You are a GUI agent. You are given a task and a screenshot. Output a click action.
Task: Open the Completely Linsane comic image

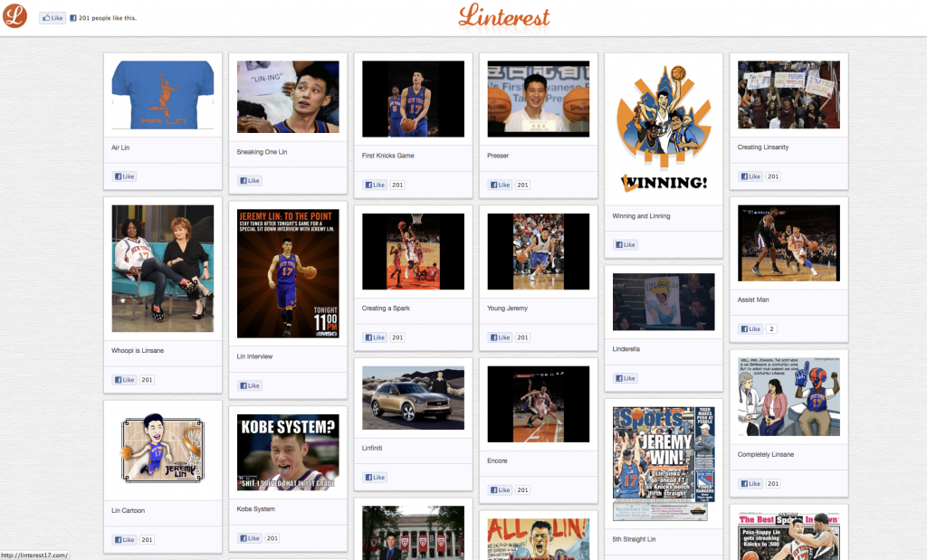pyautogui.click(x=788, y=397)
